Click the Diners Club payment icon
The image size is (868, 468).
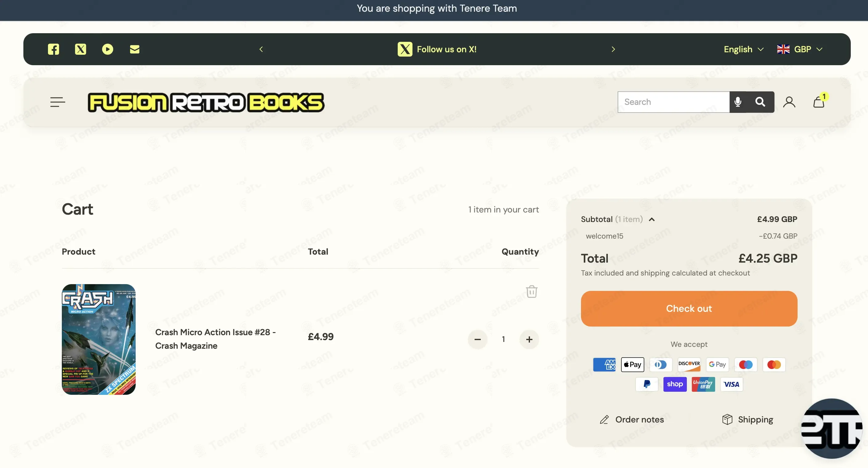tap(660, 365)
